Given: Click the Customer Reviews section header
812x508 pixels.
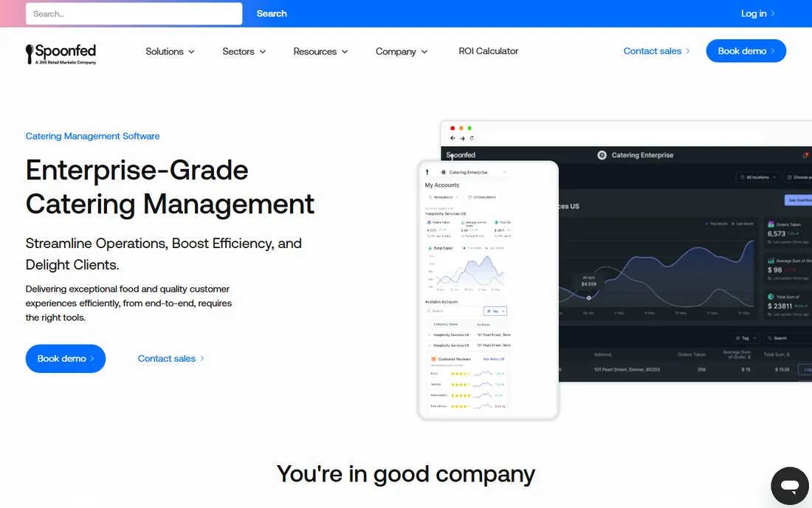Looking at the screenshot, I should point(454,359).
